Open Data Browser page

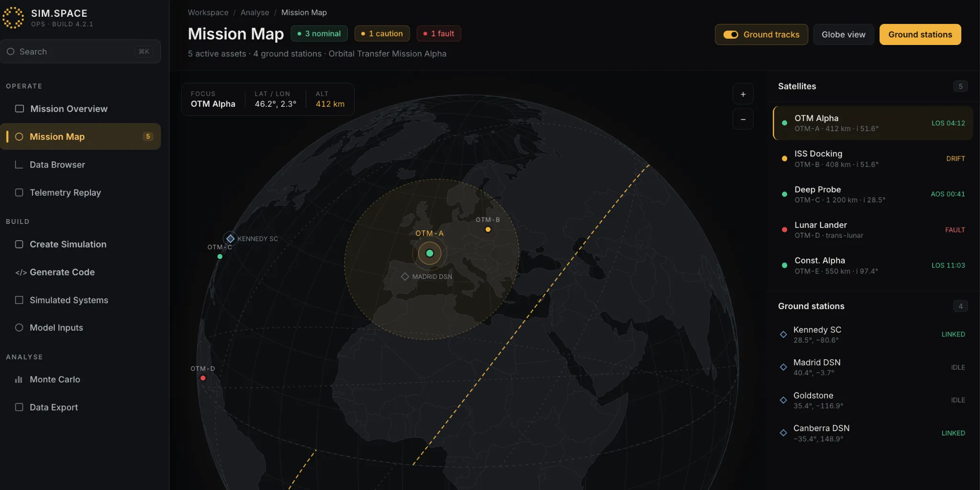click(80, 165)
